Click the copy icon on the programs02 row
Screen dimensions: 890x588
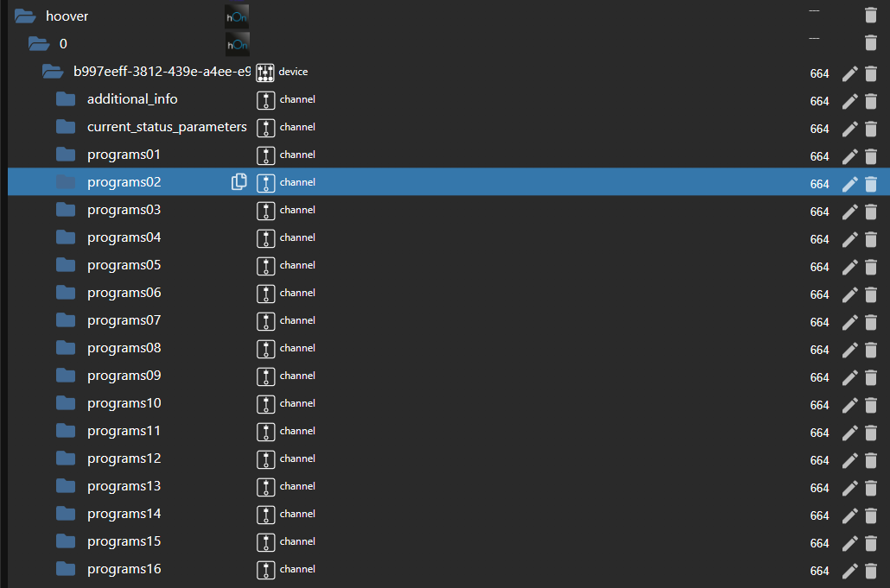238,182
